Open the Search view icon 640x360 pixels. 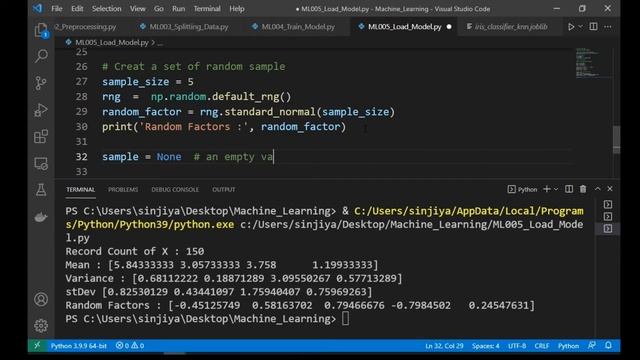pyautogui.click(x=41, y=56)
